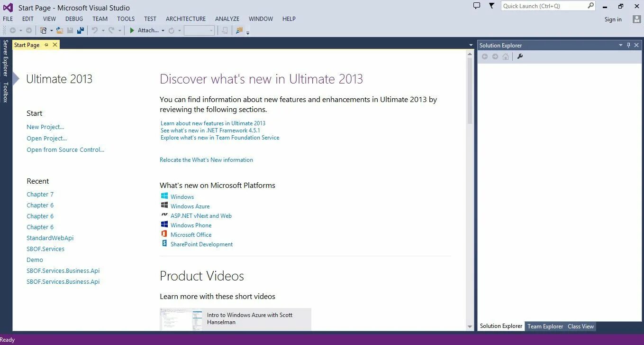
Task: Click Open from Source Control... link
Action: point(65,149)
